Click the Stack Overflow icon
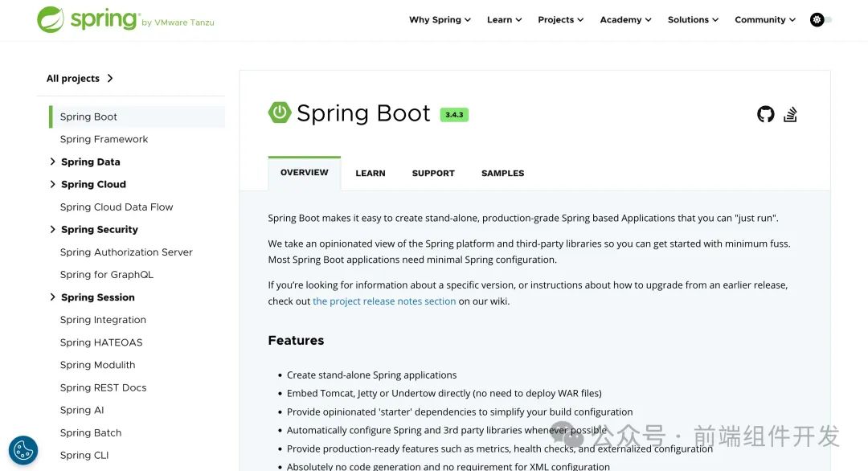Image resolution: width=868 pixels, height=471 pixels. tap(790, 114)
